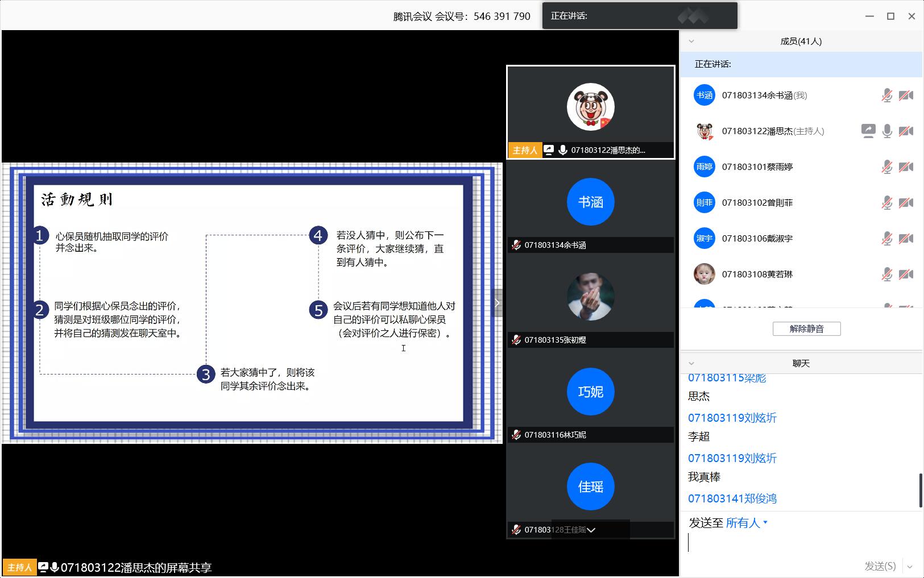Toggle microphone mute for 余书涵
This screenshot has height=578, width=924.
coord(887,95)
